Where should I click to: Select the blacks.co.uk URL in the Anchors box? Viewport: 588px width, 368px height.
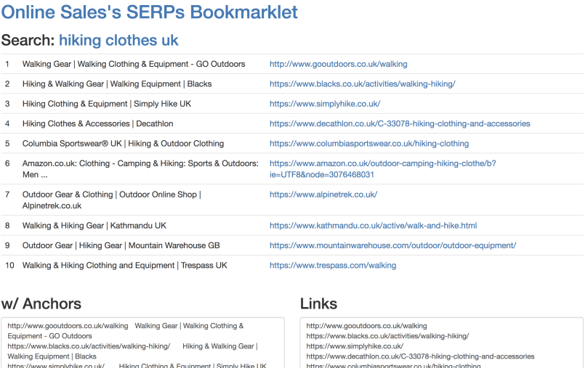89,346
